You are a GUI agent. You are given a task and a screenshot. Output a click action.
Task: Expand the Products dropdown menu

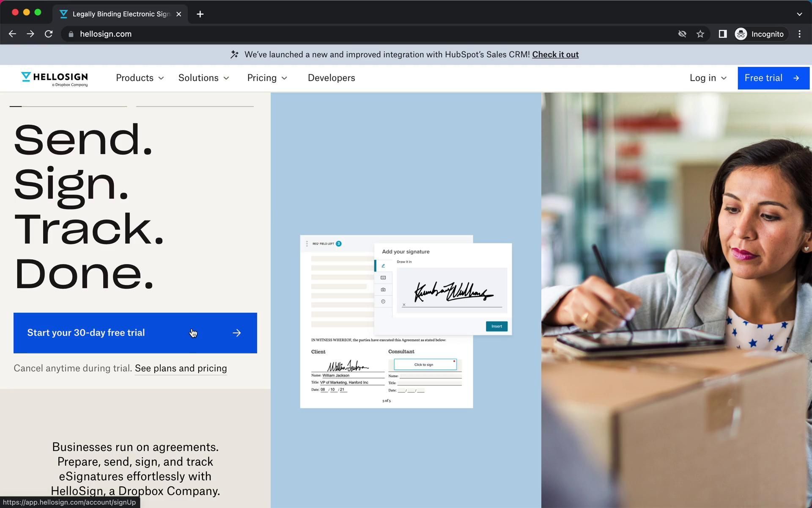click(x=140, y=78)
